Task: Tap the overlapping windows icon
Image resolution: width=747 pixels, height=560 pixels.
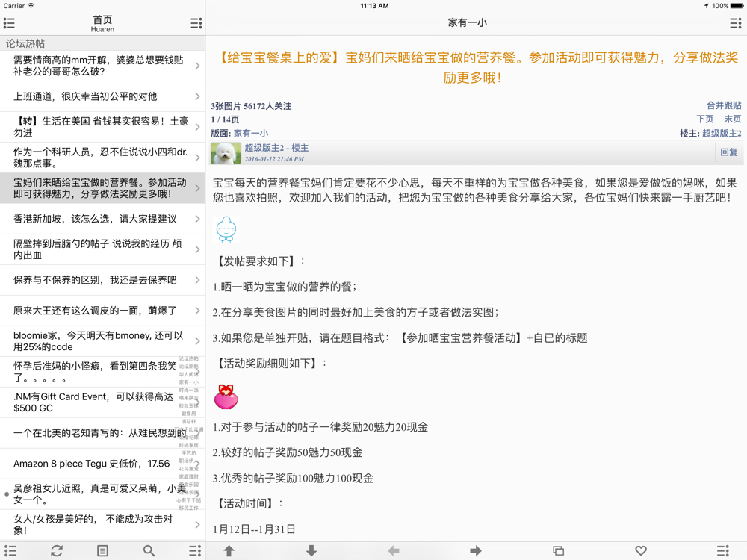Action: click(558, 550)
